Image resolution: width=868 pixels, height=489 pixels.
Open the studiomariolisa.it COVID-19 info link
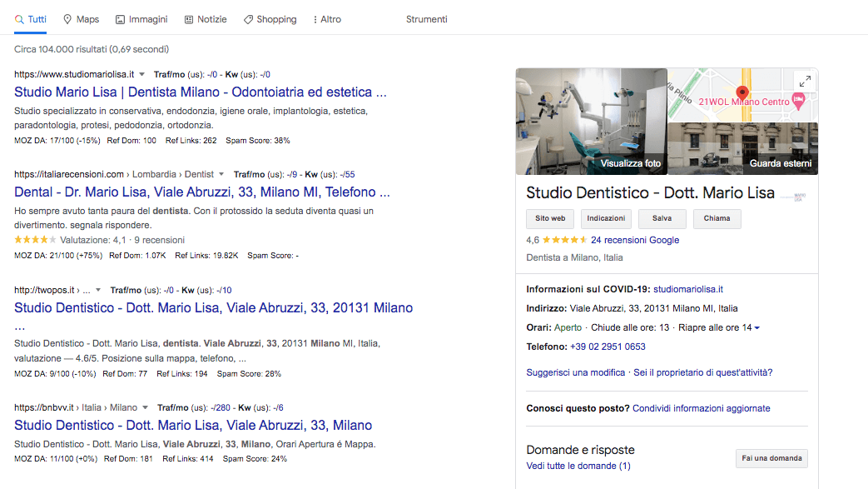tap(688, 289)
